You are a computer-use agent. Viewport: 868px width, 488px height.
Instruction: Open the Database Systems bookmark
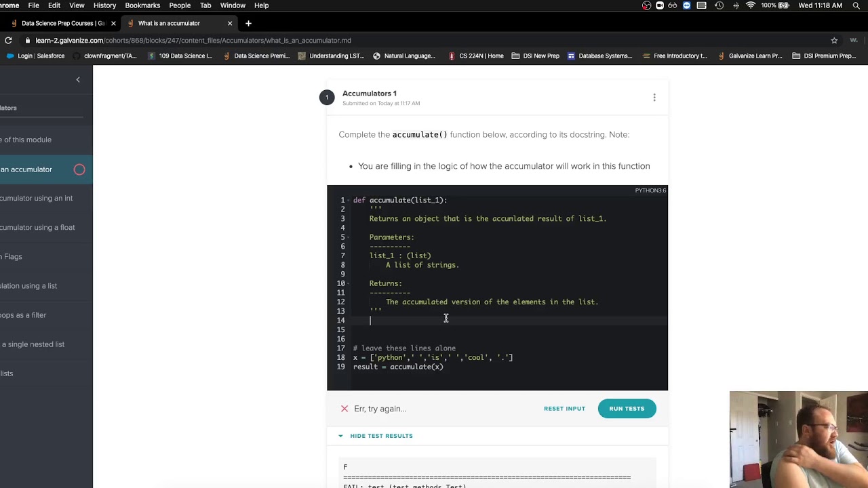tap(599, 56)
